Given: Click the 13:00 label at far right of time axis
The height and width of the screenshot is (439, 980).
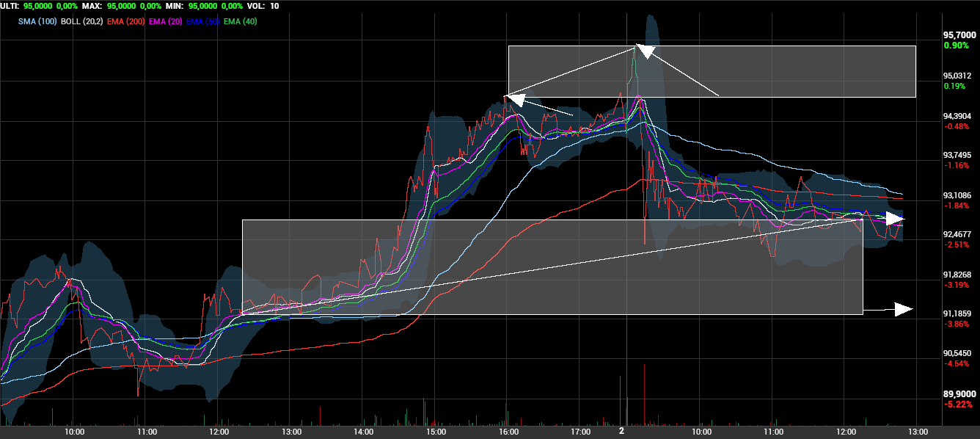Looking at the screenshot, I should point(918,432).
